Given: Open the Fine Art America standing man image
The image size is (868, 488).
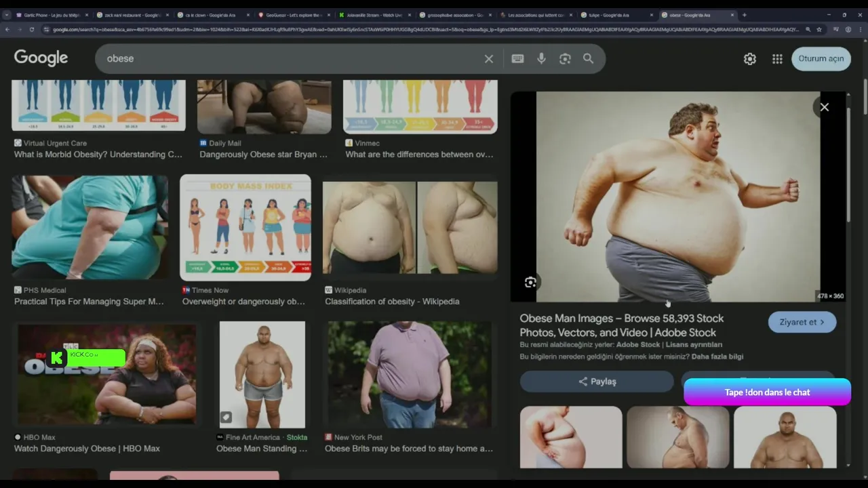Looking at the screenshot, I should coord(262,374).
